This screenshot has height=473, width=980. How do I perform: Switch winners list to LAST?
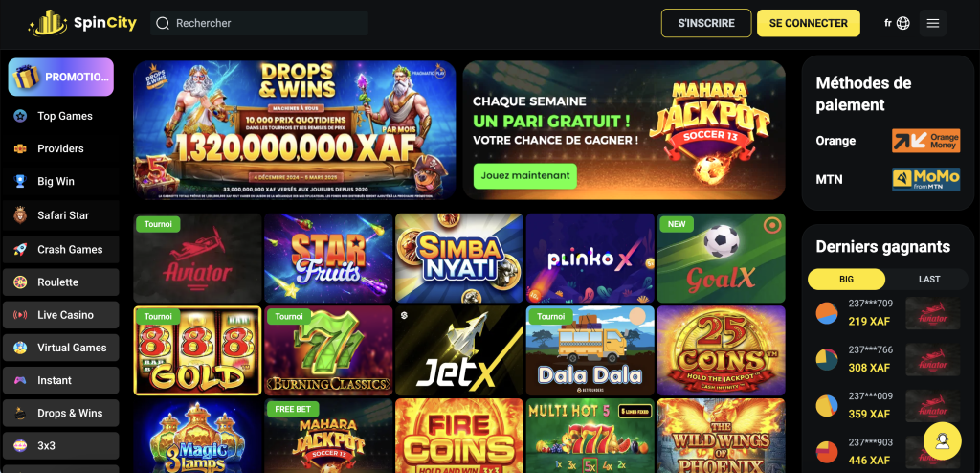(928, 279)
